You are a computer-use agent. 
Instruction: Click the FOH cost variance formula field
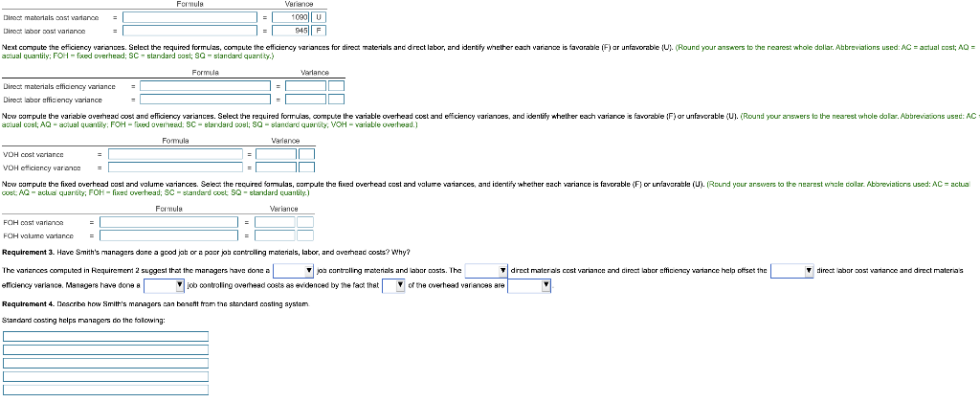pyautogui.click(x=168, y=222)
